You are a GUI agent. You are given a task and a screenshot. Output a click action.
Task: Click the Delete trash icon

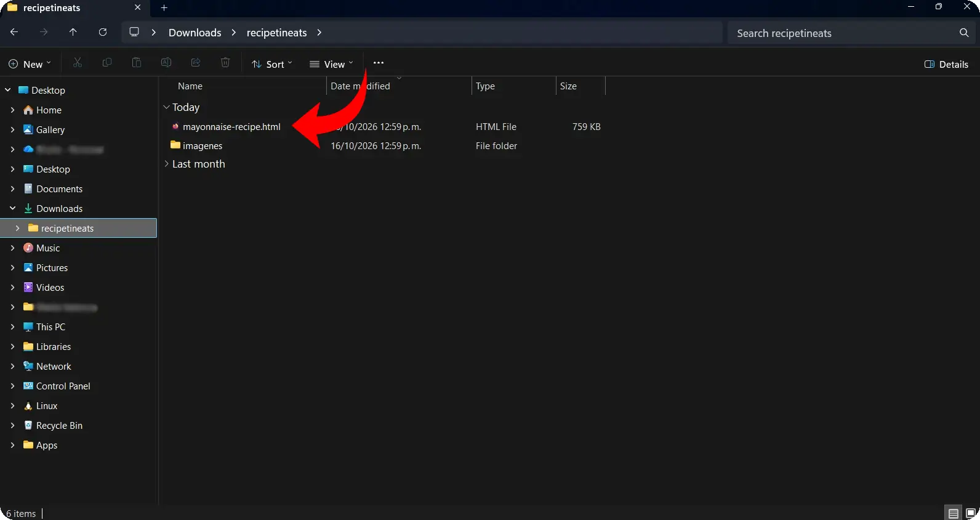[225, 63]
